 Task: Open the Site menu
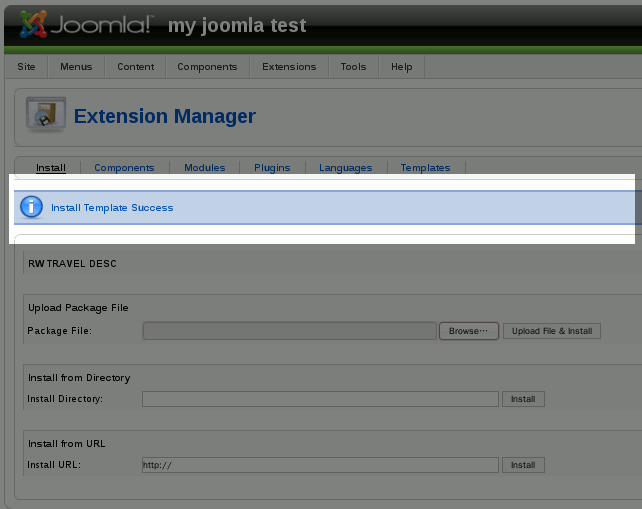(x=27, y=67)
